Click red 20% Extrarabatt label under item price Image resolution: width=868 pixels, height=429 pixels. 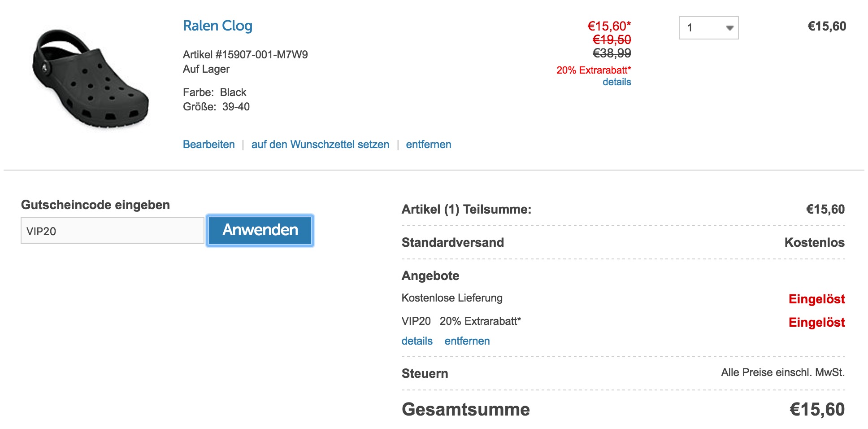point(594,70)
